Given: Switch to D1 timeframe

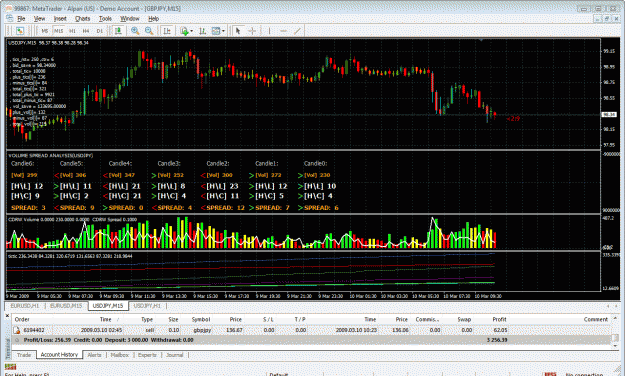Looking at the screenshot, I should click(100, 31).
